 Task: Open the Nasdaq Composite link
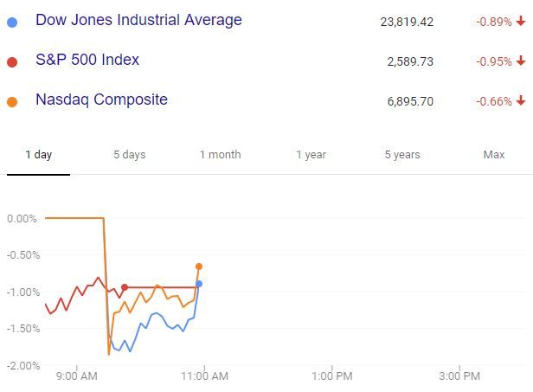coord(101,100)
